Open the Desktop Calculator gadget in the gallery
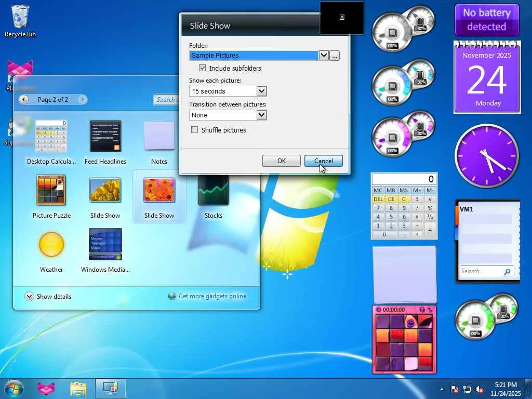Image resolution: width=532 pixels, height=399 pixels. coord(51,137)
